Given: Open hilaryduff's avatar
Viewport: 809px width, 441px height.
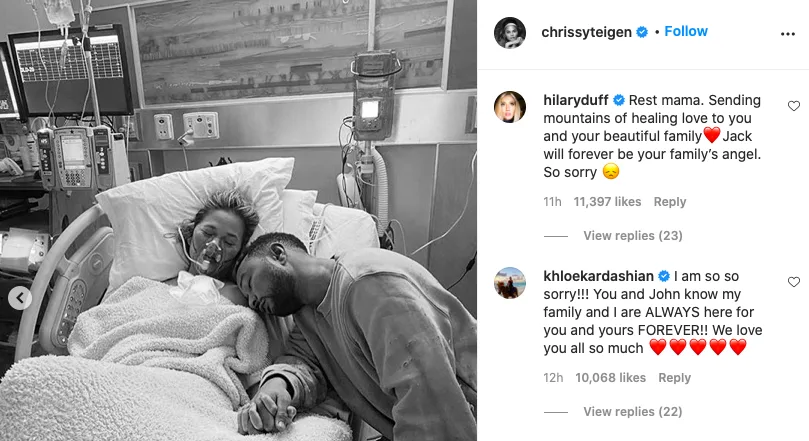Looking at the screenshot, I should coord(510,107).
